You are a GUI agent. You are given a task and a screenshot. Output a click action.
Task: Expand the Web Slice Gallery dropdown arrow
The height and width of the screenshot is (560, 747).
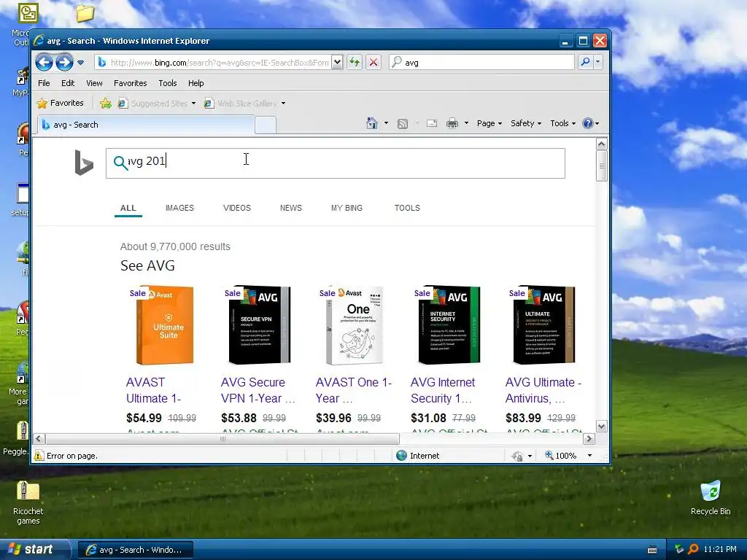point(284,104)
